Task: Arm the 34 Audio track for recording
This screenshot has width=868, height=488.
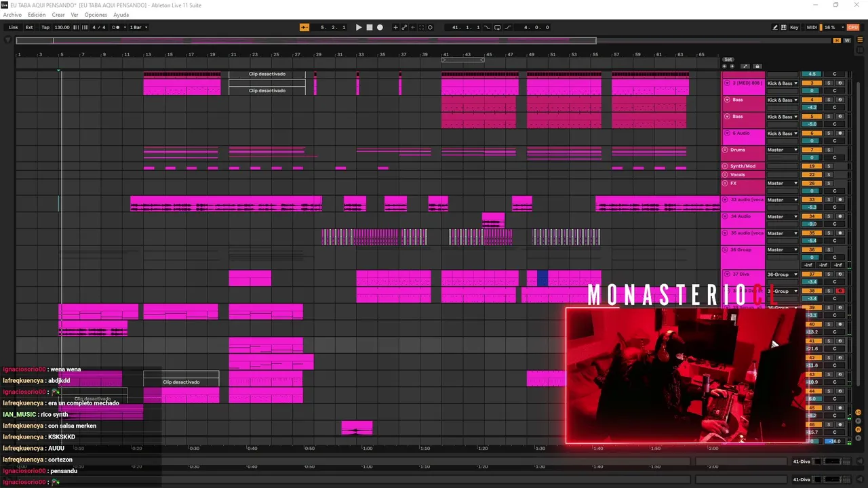Action: click(840, 216)
